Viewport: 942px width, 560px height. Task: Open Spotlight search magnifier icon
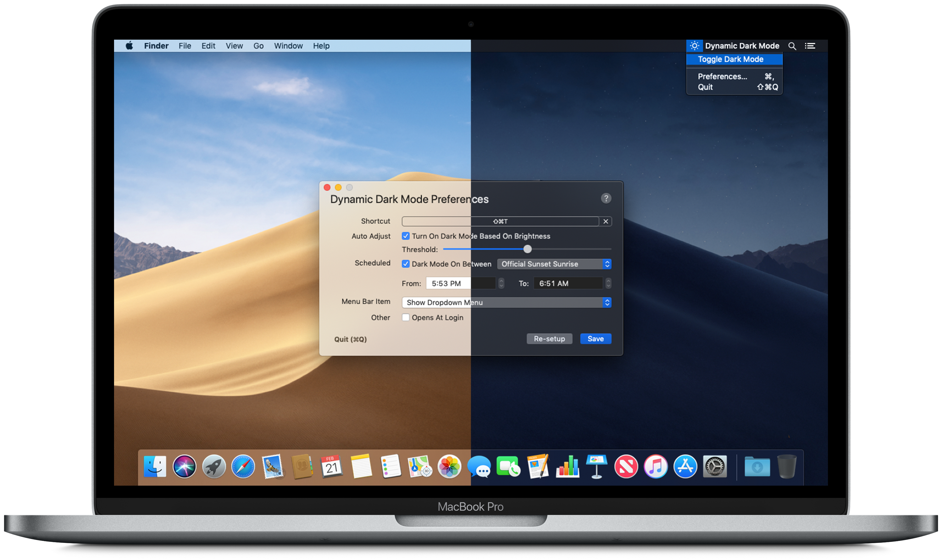coord(792,46)
